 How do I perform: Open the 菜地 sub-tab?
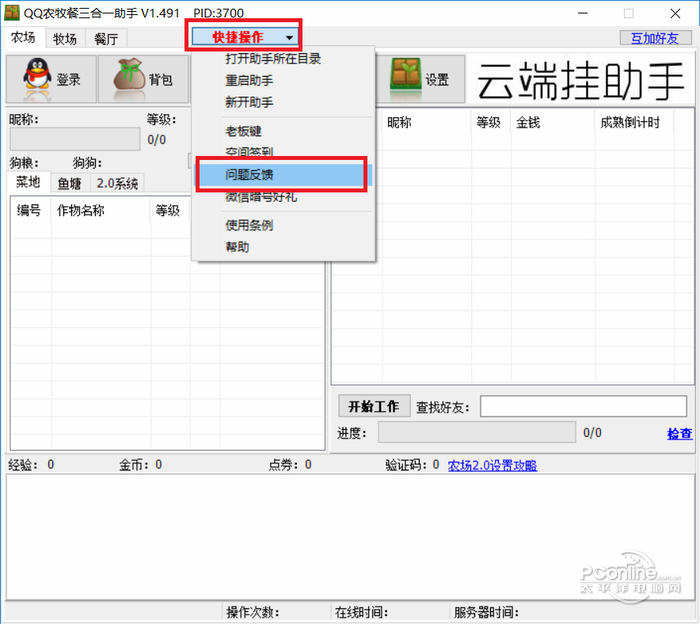tap(28, 182)
